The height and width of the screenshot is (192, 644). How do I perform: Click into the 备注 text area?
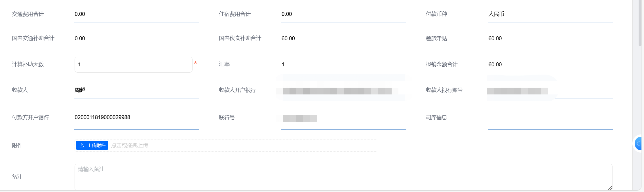343,177
